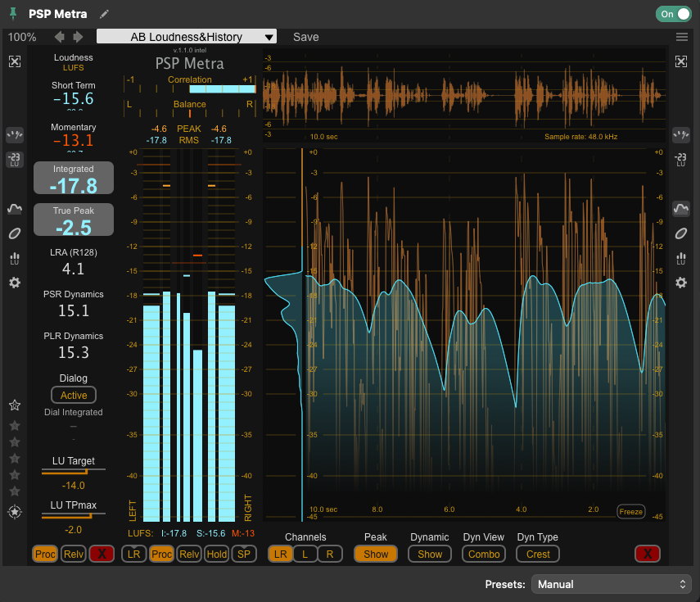Open the Presets Manual dropdown
This screenshot has height=602, width=700.
(611, 584)
